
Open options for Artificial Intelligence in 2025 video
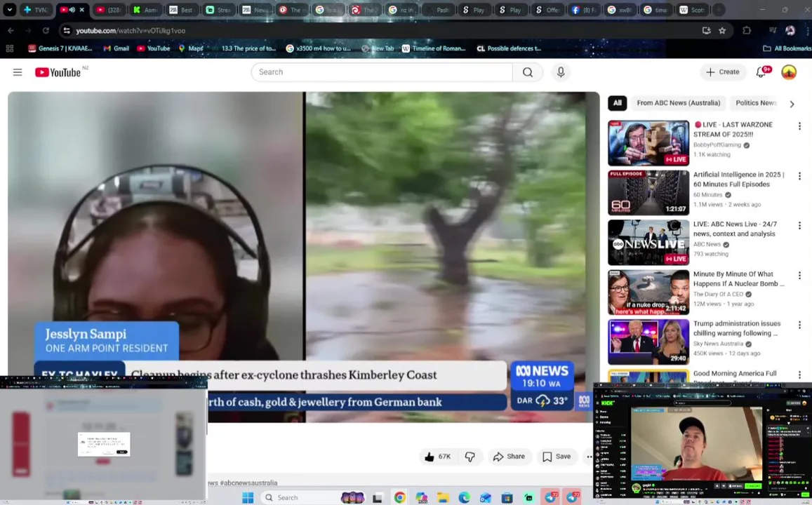click(x=799, y=177)
